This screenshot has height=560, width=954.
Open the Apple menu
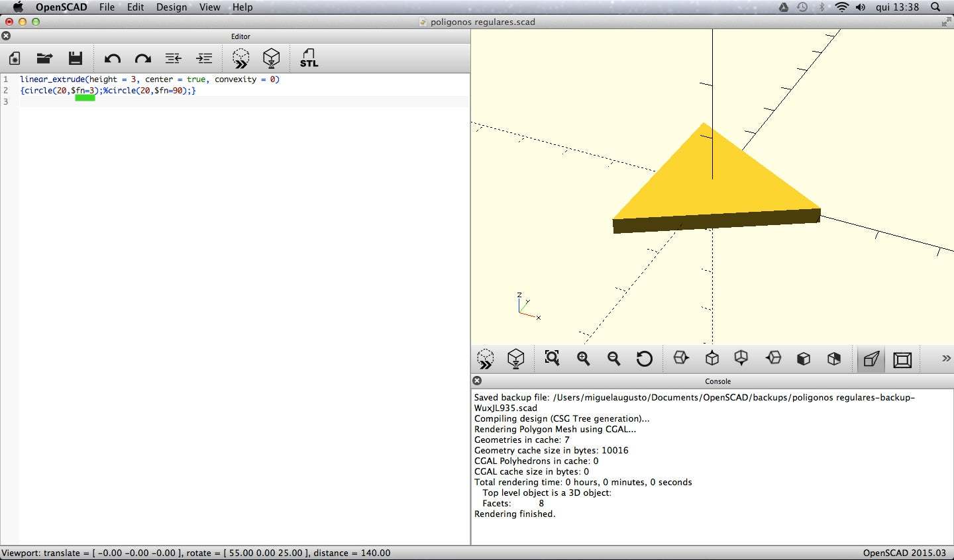click(x=18, y=7)
